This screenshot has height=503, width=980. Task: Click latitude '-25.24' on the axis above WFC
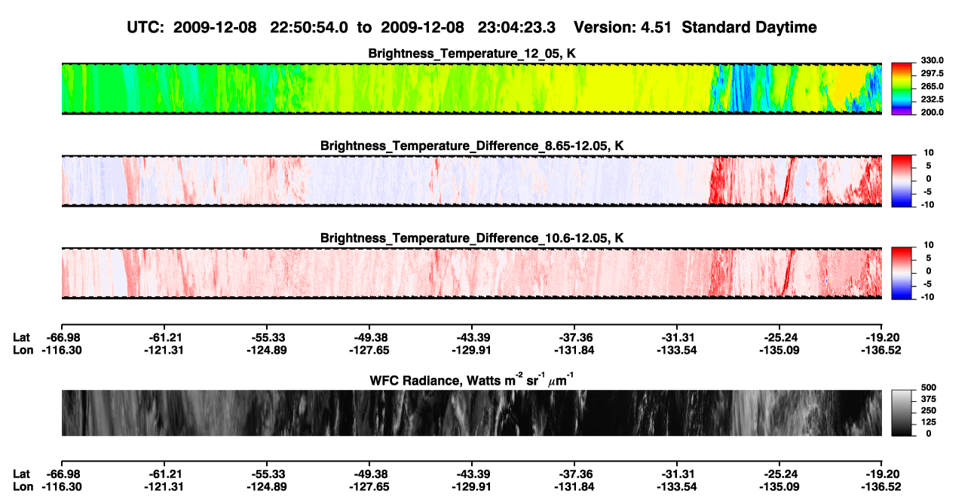coord(779,337)
